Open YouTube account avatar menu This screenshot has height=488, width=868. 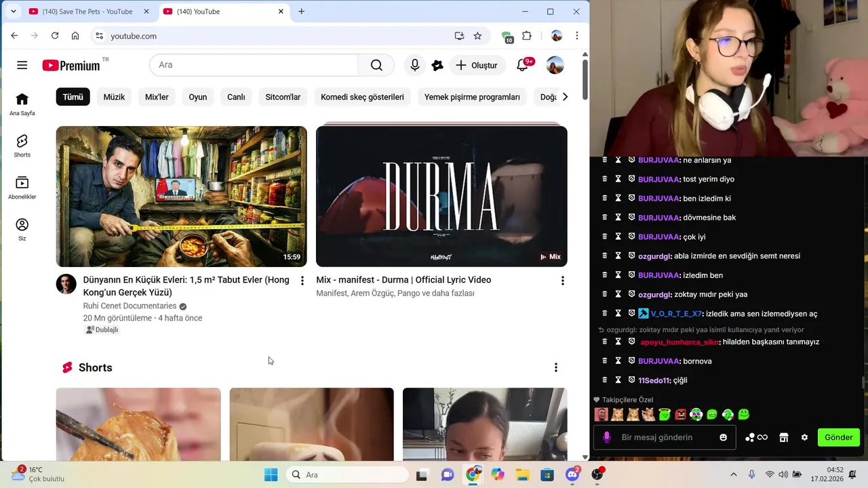point(555,65)
